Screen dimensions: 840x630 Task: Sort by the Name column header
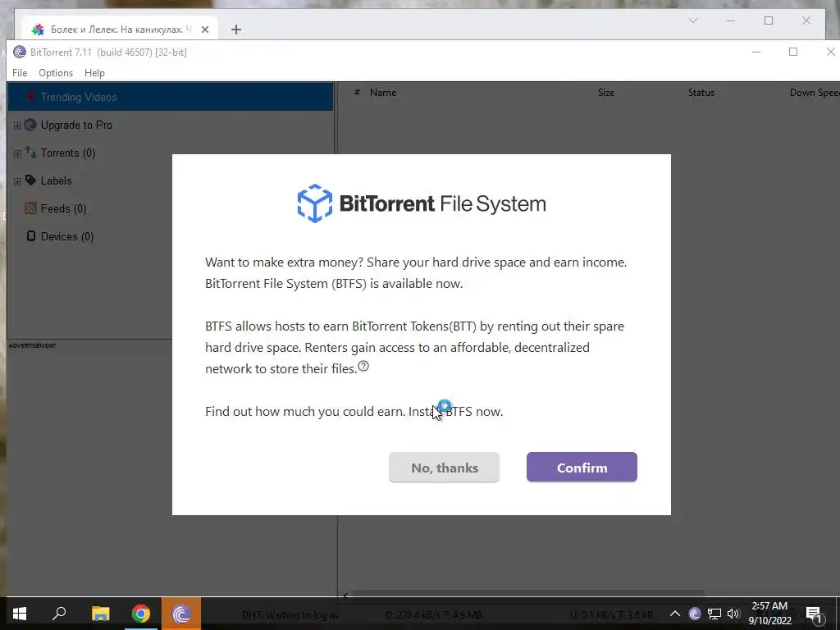(x=383, y=92)
